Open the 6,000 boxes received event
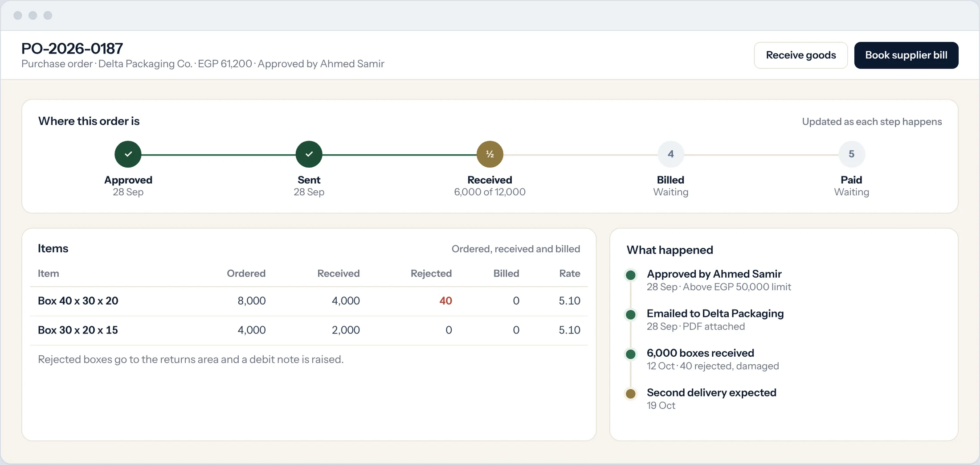The image size is (980, 465). pyautogui.click(x=713, y=359)
